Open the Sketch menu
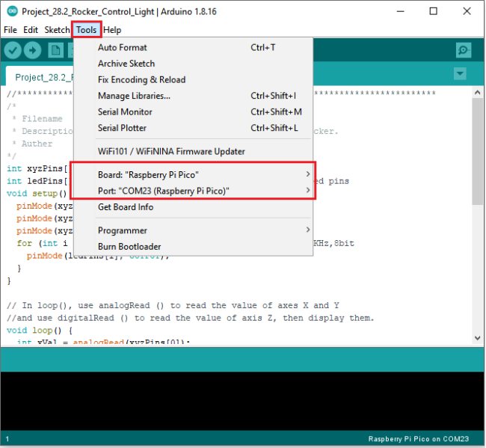Screen dimensions: 486x448 (57, 30)
